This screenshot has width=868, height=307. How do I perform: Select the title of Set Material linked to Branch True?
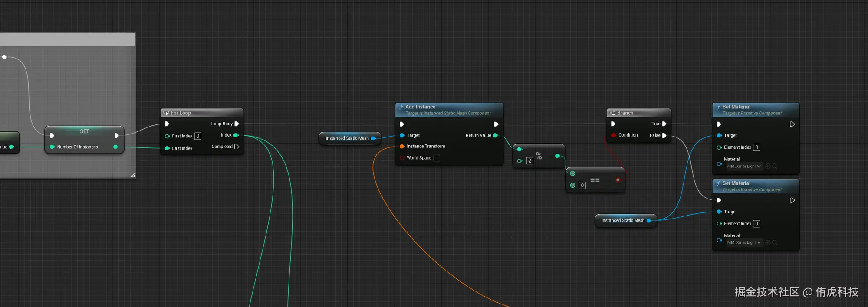pos(736,107)
